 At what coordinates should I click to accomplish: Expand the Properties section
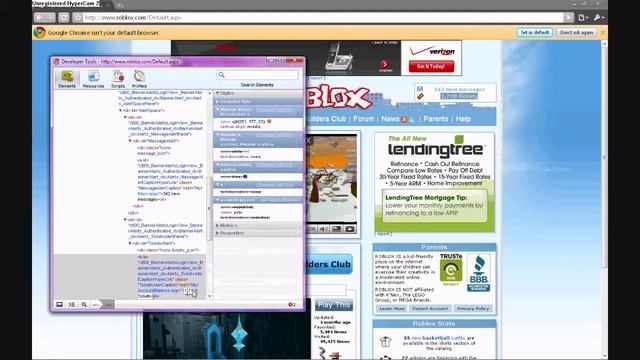[218, 233]
